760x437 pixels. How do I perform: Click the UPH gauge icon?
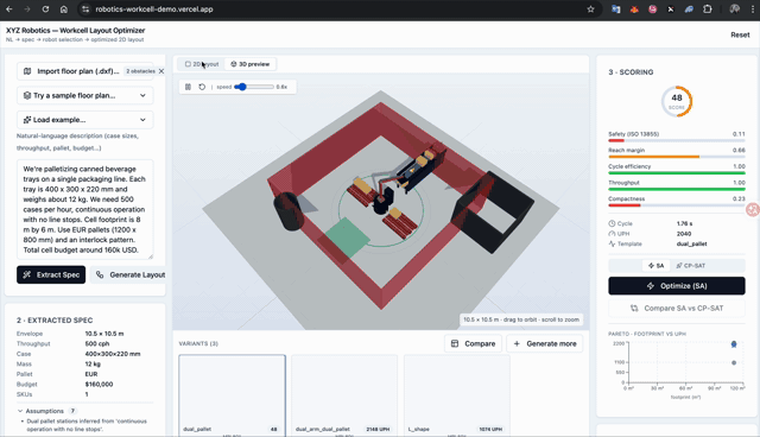tap(612, 234)
